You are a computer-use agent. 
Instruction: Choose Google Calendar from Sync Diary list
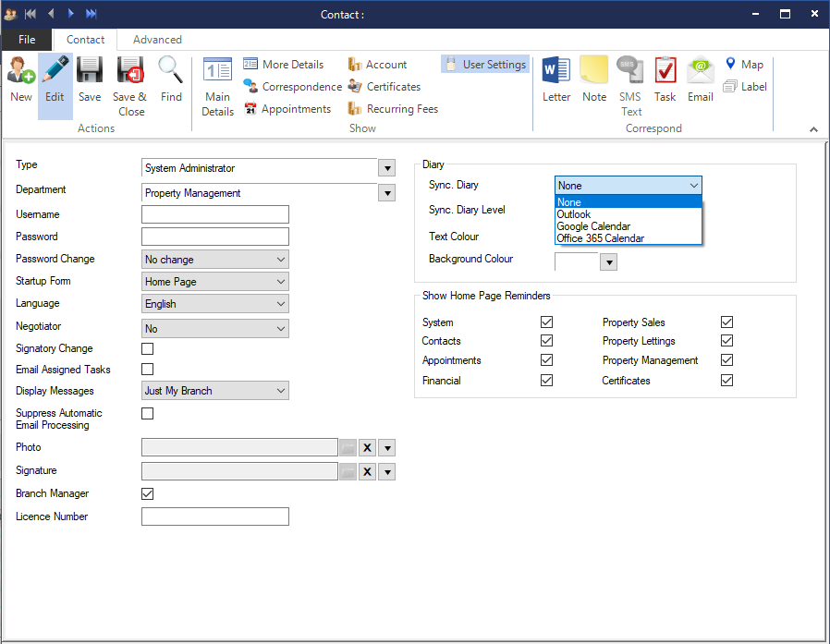pyautogui.click(x=593, y=226)
